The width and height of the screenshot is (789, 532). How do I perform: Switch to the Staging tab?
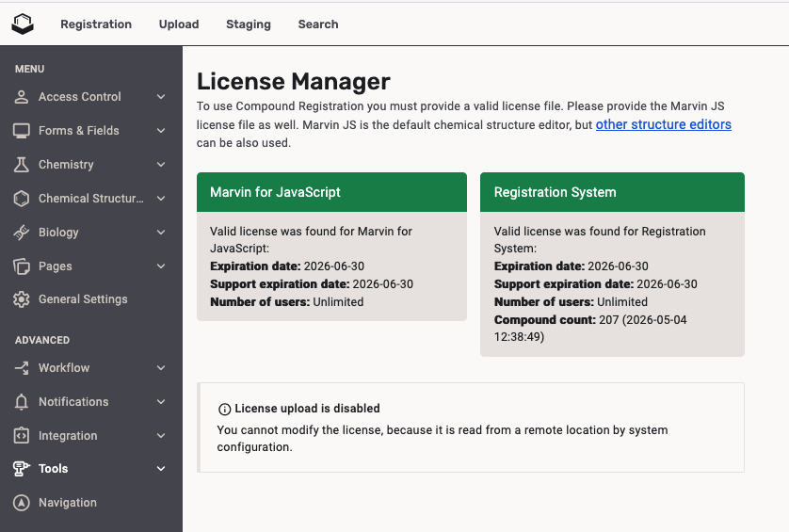(248, 24)
